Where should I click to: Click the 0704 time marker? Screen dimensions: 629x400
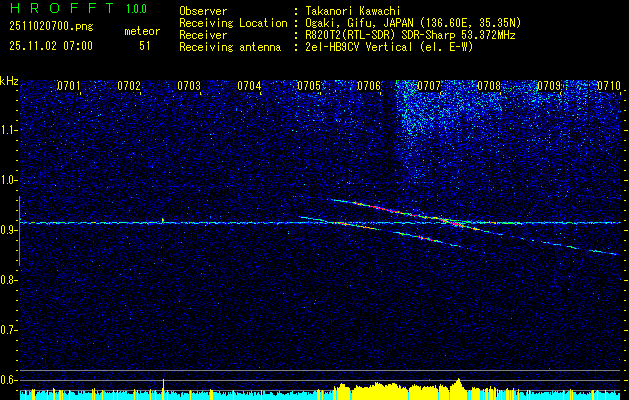(249, 86)
